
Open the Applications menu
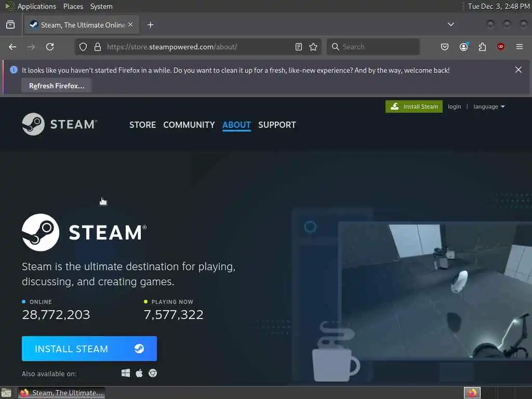coord(37,6)
